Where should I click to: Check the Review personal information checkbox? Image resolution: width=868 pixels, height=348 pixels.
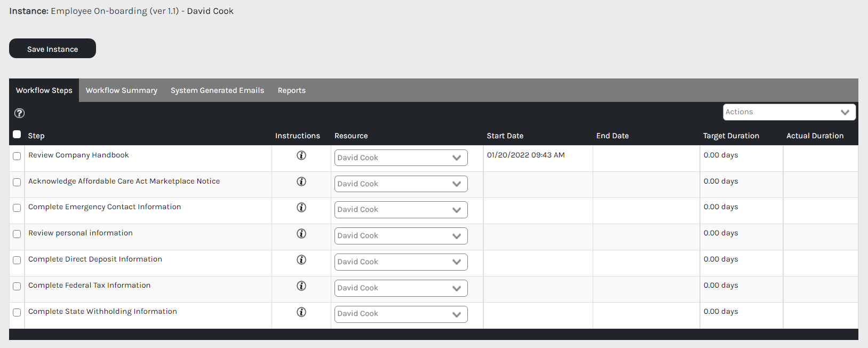[x=17, y=234]
